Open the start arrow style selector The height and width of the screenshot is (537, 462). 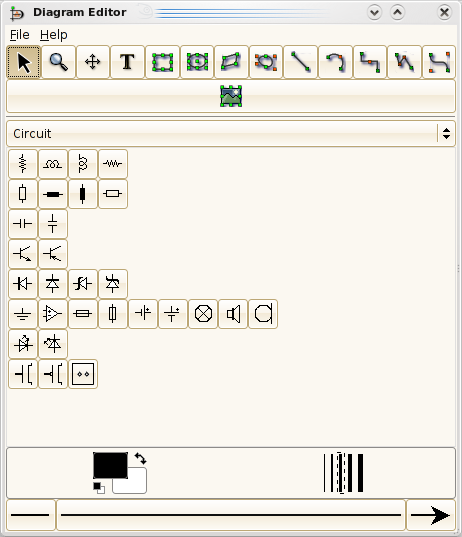coord(31,515)
